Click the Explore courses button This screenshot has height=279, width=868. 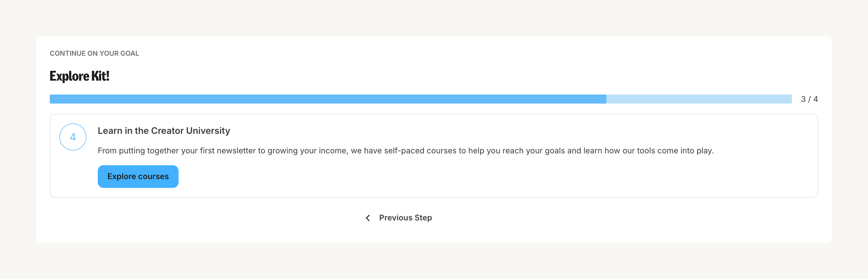point(138,177)
